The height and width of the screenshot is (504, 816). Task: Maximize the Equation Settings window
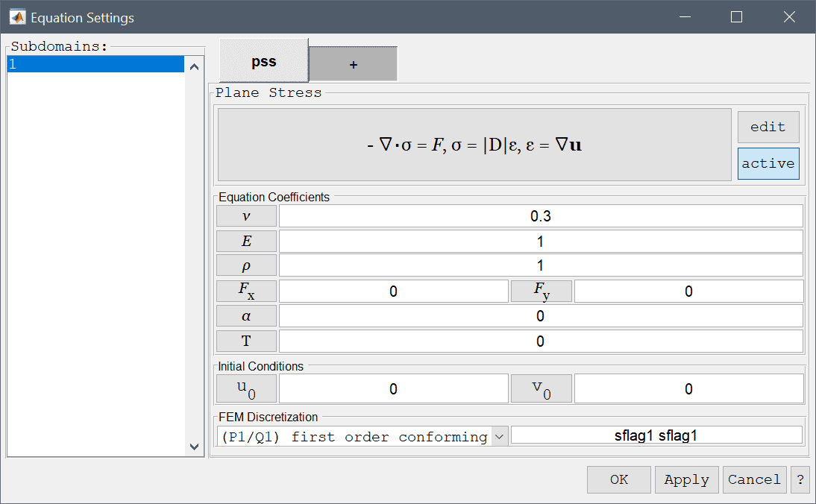736,17
